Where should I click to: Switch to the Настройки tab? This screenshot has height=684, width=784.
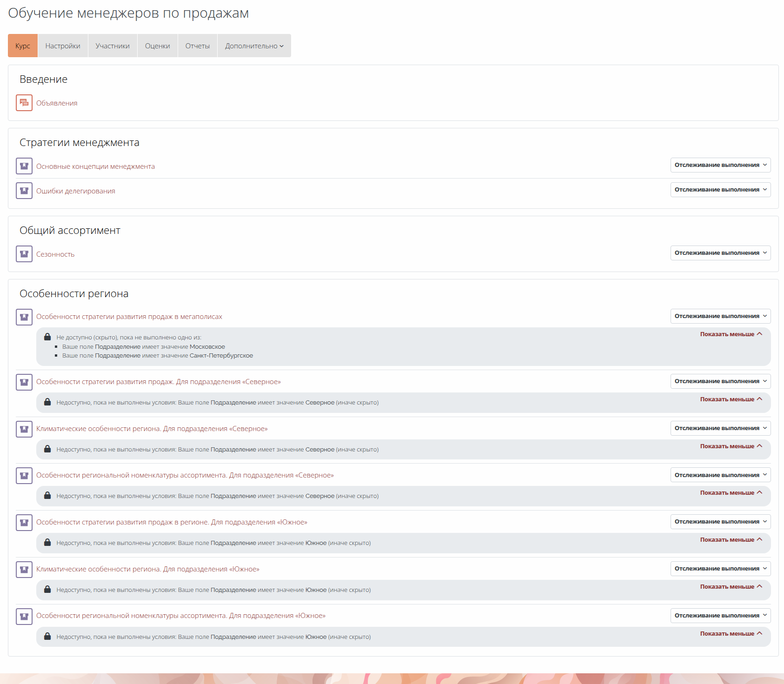63,46
